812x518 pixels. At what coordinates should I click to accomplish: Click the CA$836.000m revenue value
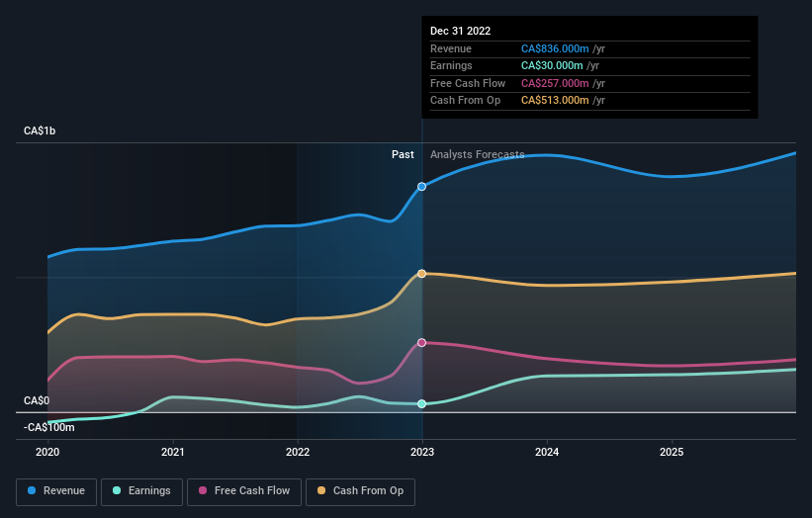555,48
